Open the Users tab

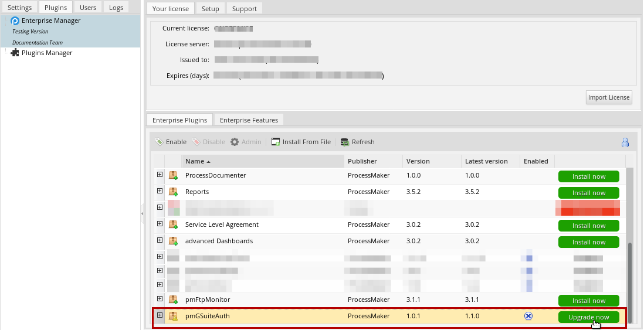(88, 8)
